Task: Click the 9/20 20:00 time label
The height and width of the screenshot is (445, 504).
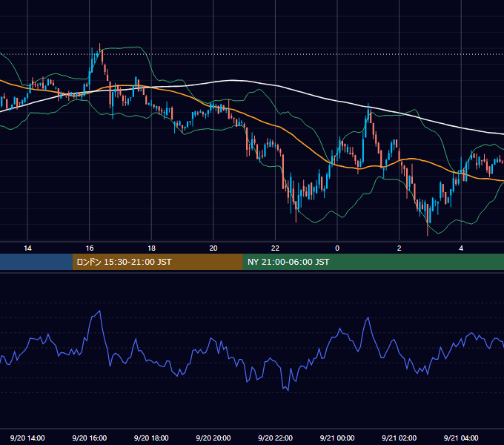Action: (x=213, y=438)
